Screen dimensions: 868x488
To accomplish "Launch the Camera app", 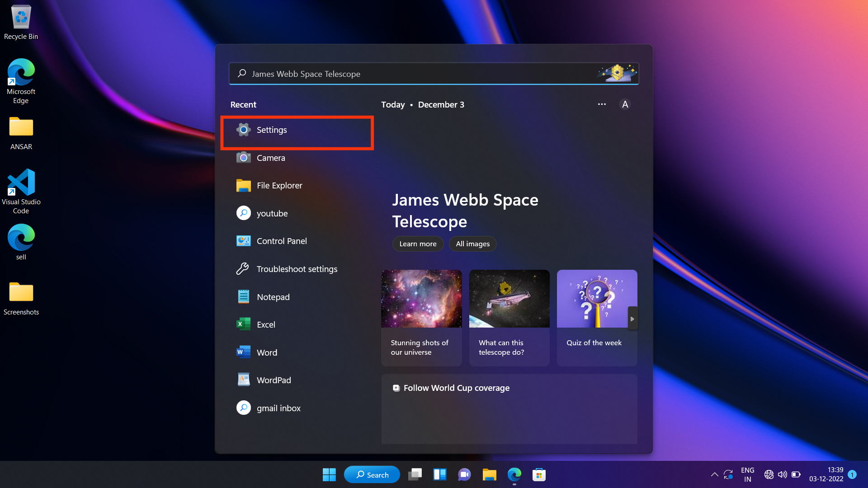I will pyautogui.click(x=297, y=158).
